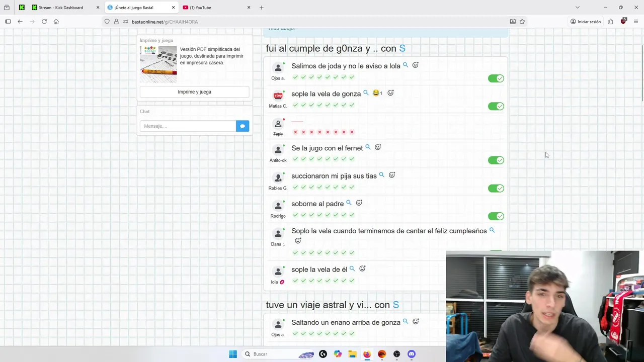
Task: Open File Explorer from the taskbar
Action: 352,354
